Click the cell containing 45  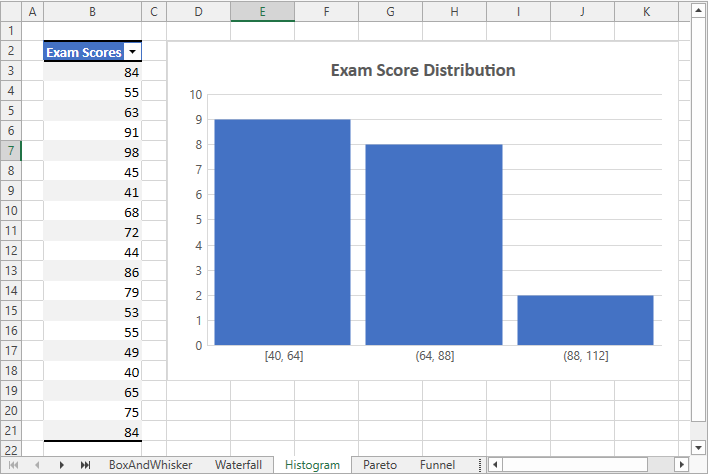pyautogui.click(x=93, y=172)
